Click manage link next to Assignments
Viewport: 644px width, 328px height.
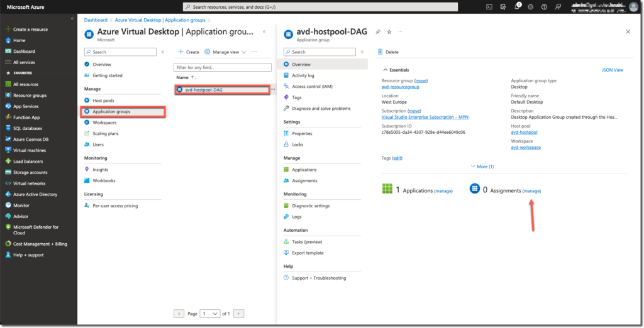[531, 191]
